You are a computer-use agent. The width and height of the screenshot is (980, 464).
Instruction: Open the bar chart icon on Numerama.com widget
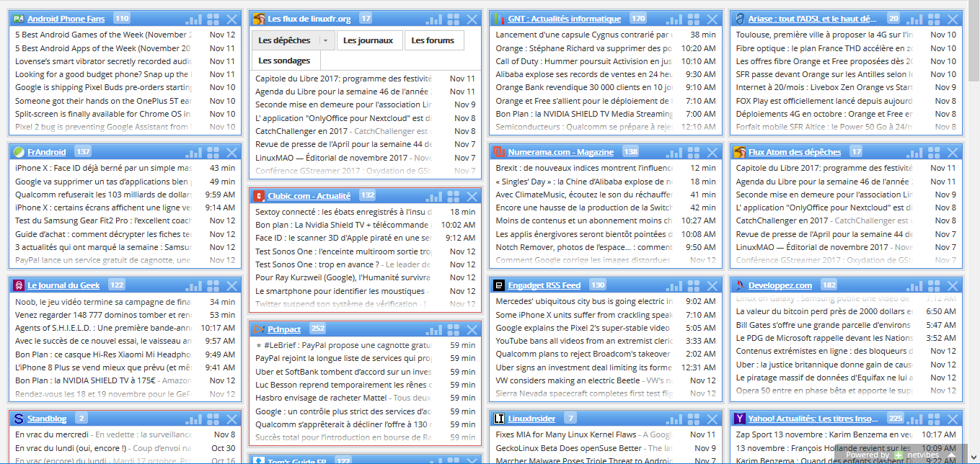[x=674, y=152]
